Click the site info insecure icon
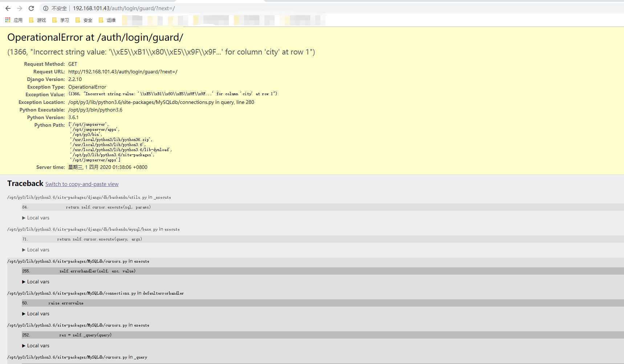 pyautogui.click(x=46, y=8)
